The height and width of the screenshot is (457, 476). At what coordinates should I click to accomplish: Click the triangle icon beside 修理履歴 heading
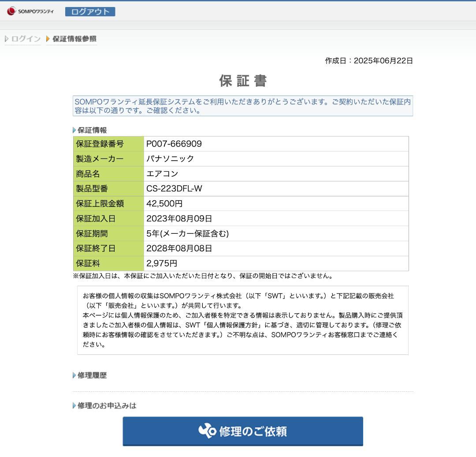(x=74, y=376)
